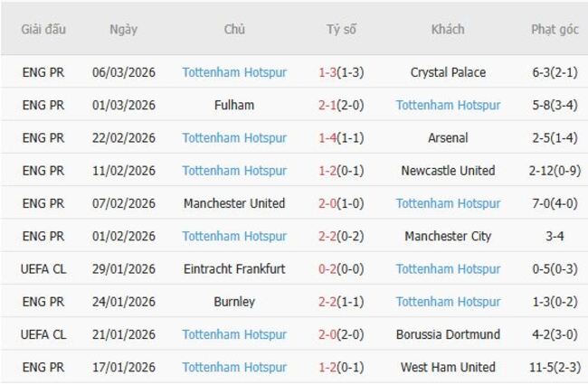Click the 21/01/2026 match date cell
This screenshot has width=588, height=384.
coord(124,334)
